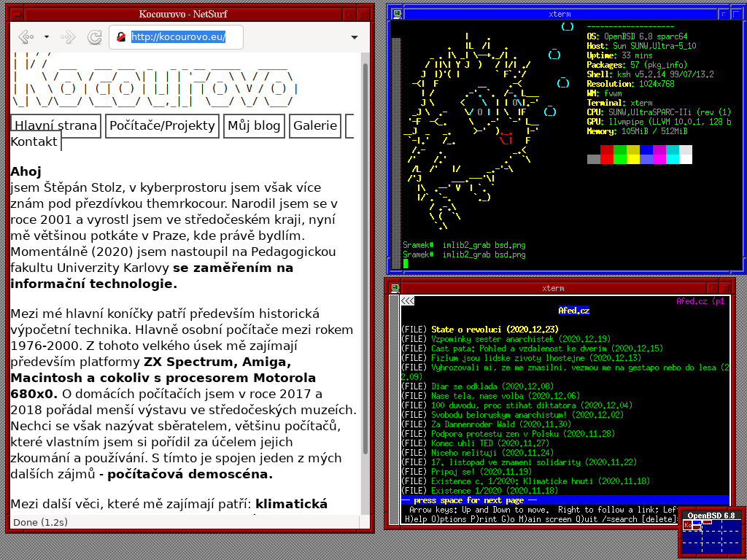Open the Můj blog tab
The image size is (747, 560).
pyautogui.click(x=254, y=125)
